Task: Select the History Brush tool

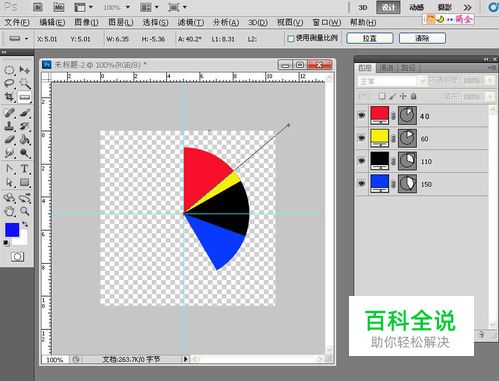Action: 24,126
